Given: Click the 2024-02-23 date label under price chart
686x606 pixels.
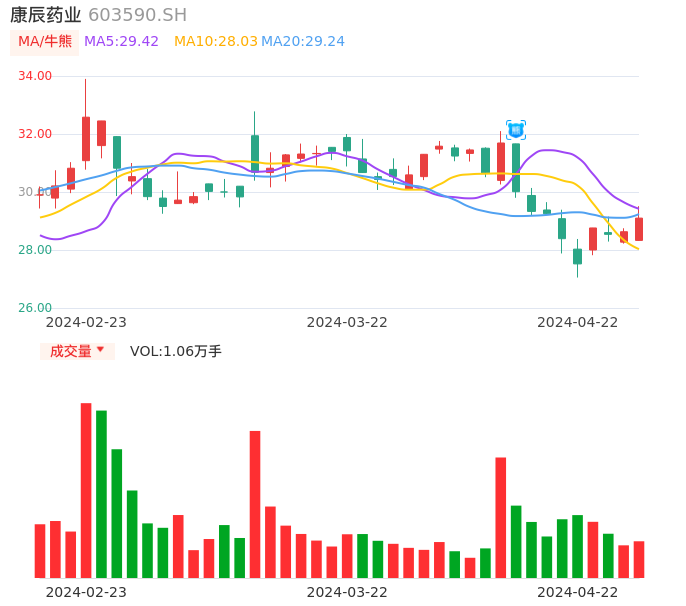Looking at the screenshot, I should coord(86,322).
